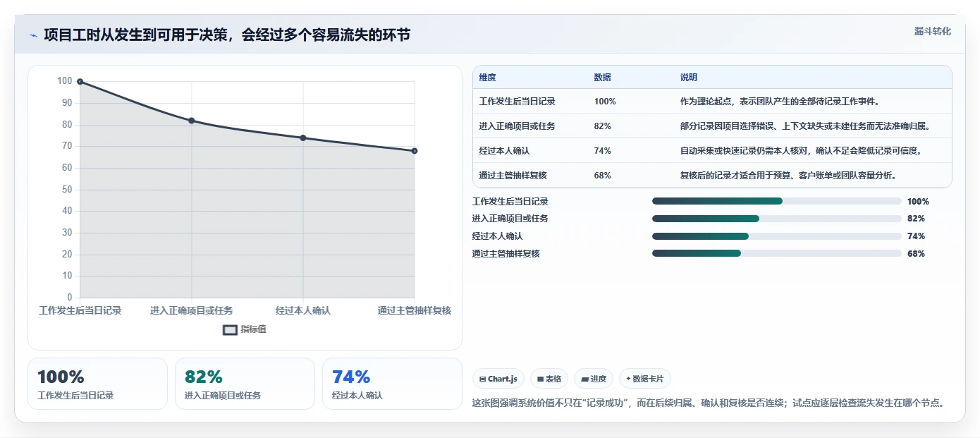Click the 进入正确项目或任务 cell in the table
Image resolution: width=980 pixels, height=438 pixels.
[x=517, y=126]
